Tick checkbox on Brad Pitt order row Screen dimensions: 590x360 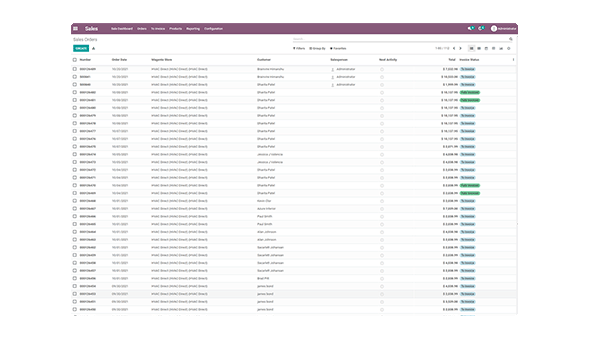[x=75, y=278]
